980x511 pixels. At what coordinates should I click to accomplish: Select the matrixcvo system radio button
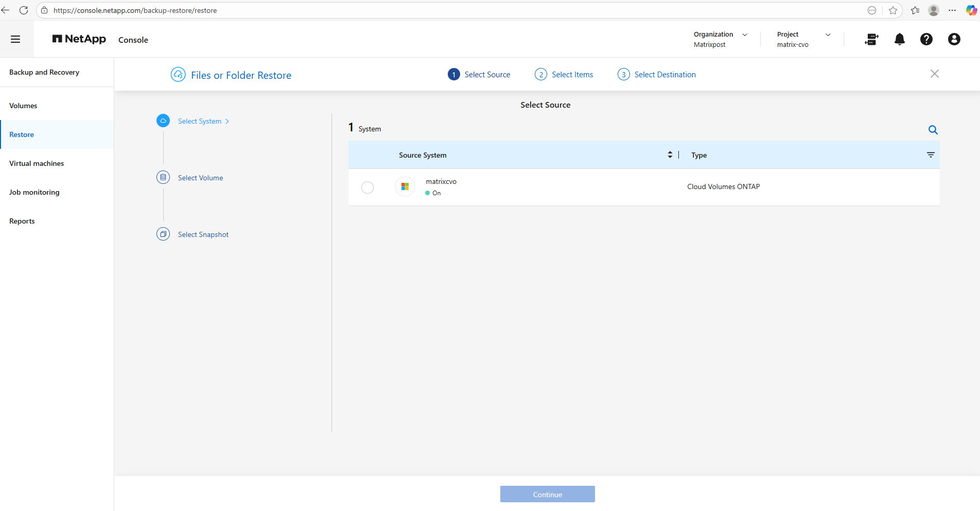(x=367, y=188)
